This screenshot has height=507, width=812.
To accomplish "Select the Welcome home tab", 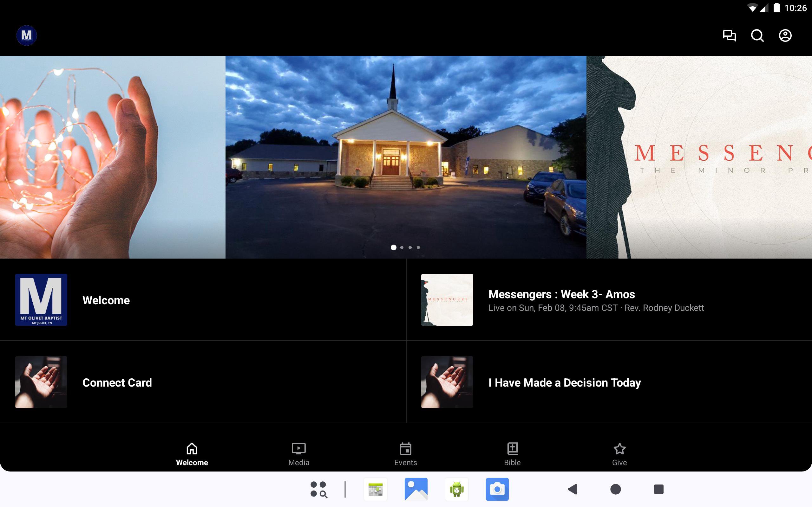I will point(192,454).
